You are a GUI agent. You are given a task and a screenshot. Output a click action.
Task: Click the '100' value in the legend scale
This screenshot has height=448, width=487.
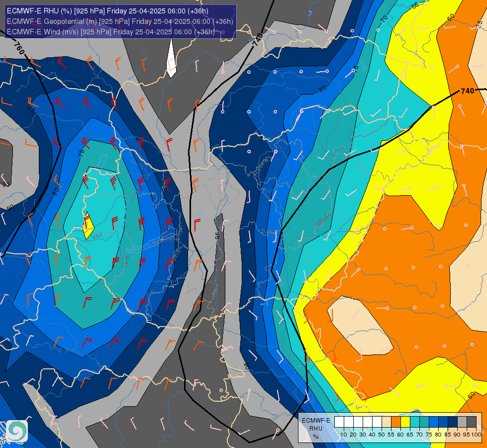[476, 435]
